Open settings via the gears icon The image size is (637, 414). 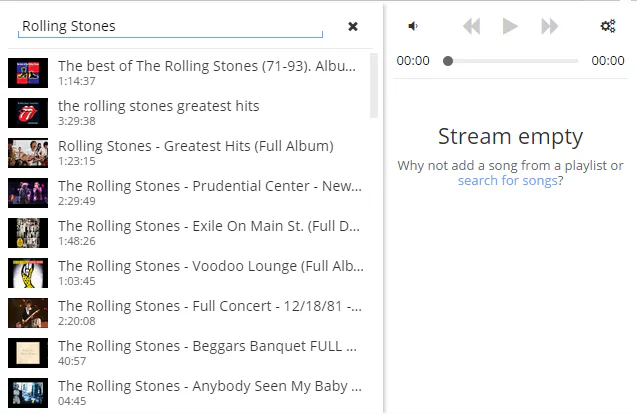click(x=608, y=26)
